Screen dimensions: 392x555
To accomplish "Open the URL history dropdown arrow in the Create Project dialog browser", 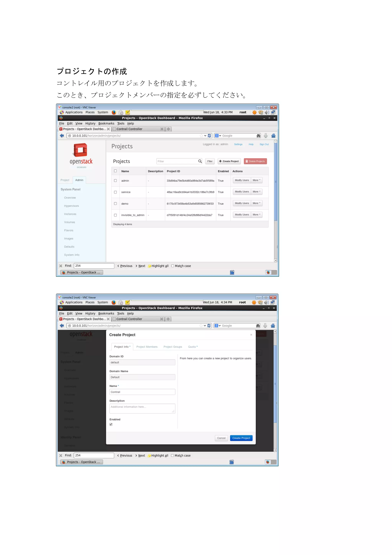I will [x=205, y=326].
